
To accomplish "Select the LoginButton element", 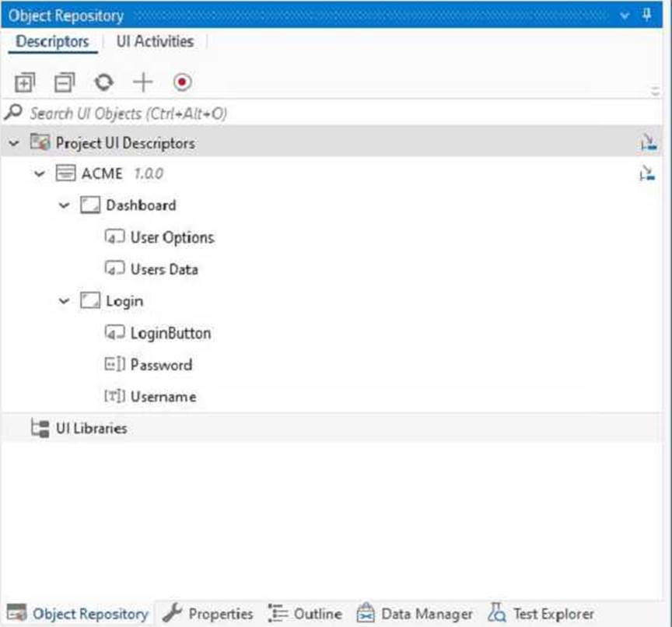I will tap(170, 333).
